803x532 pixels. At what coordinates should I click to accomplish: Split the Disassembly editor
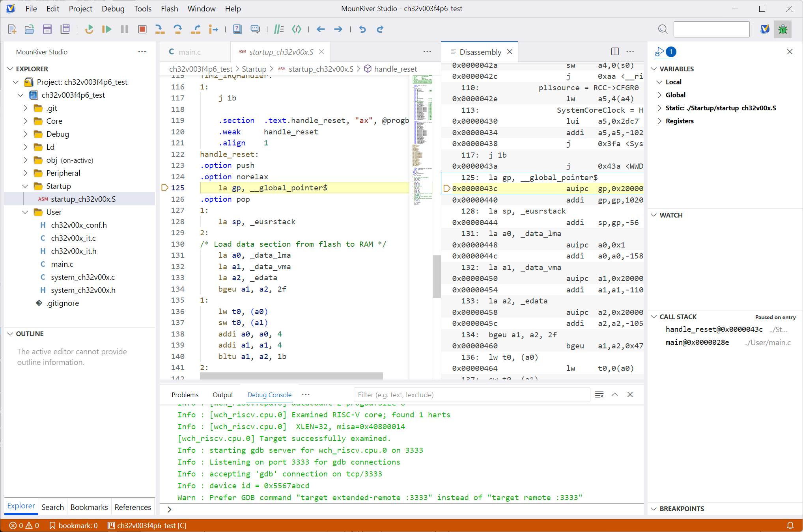[x=615, y=52]
